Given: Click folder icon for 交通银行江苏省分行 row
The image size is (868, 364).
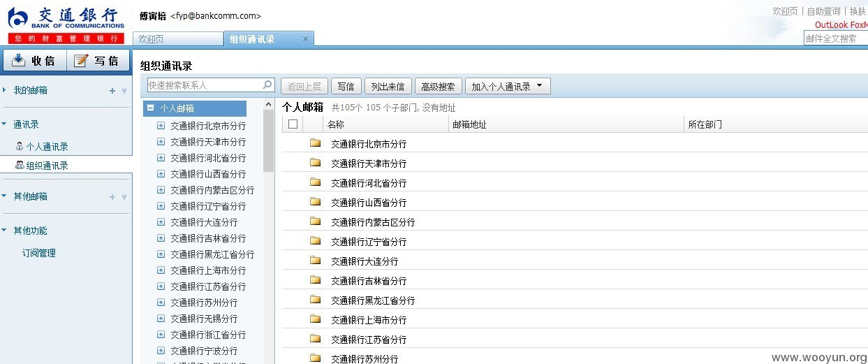Looking at the screenshot, I should 315,339.
